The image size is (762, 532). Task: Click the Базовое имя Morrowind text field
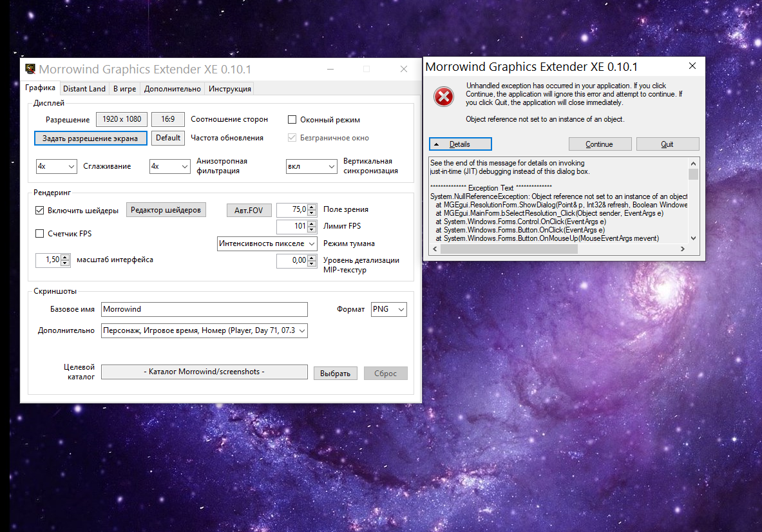(204, 309)
